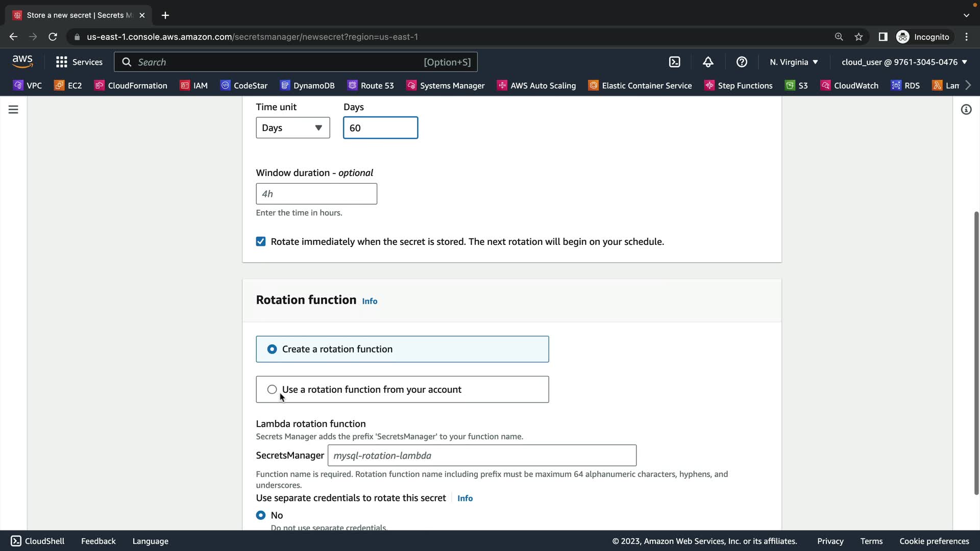Open the Time unit Days dropdown
980x551 pixels.
tap(292, 128)
